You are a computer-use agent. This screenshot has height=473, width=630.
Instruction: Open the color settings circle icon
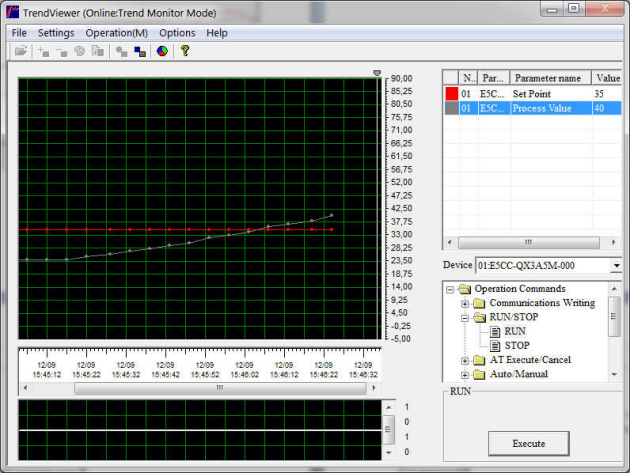pyautogui.click(x=162, y=51)
